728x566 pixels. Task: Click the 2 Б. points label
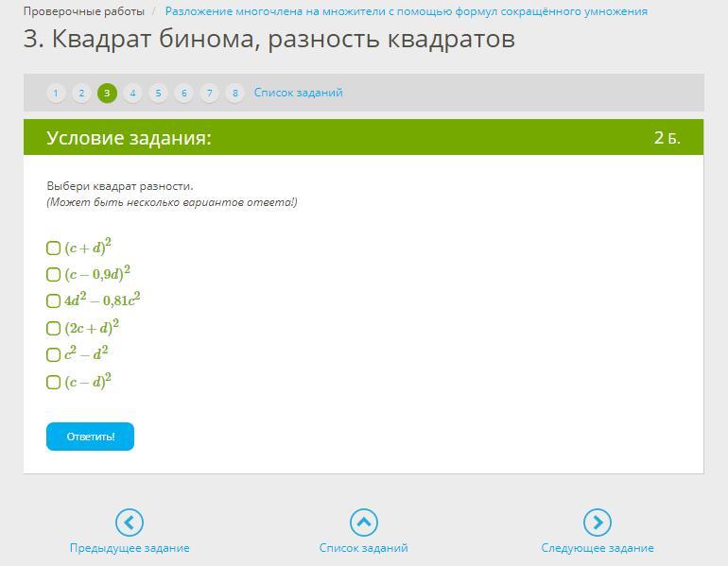667,138
